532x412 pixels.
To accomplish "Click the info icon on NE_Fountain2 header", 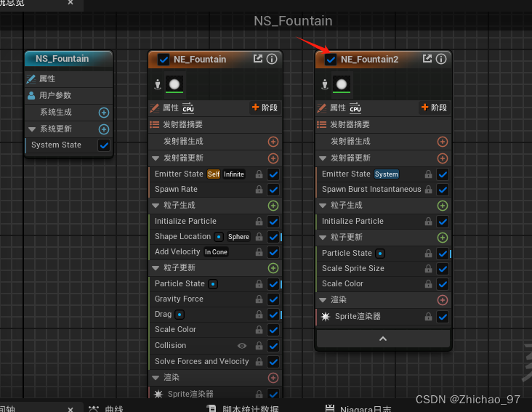I will (441, 59).
